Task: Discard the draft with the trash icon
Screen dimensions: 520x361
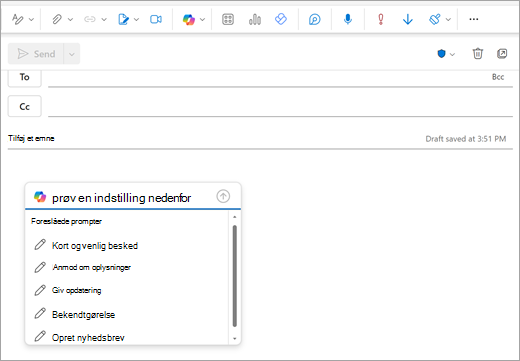Action: tap(478, 53)
